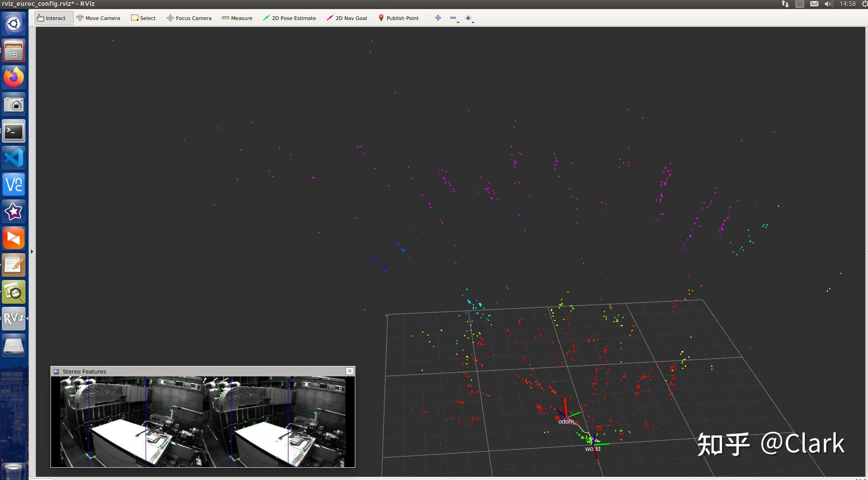The image size is (868, 480).
Task: Toggle the Interact tool active state
Action: point(53,18)
